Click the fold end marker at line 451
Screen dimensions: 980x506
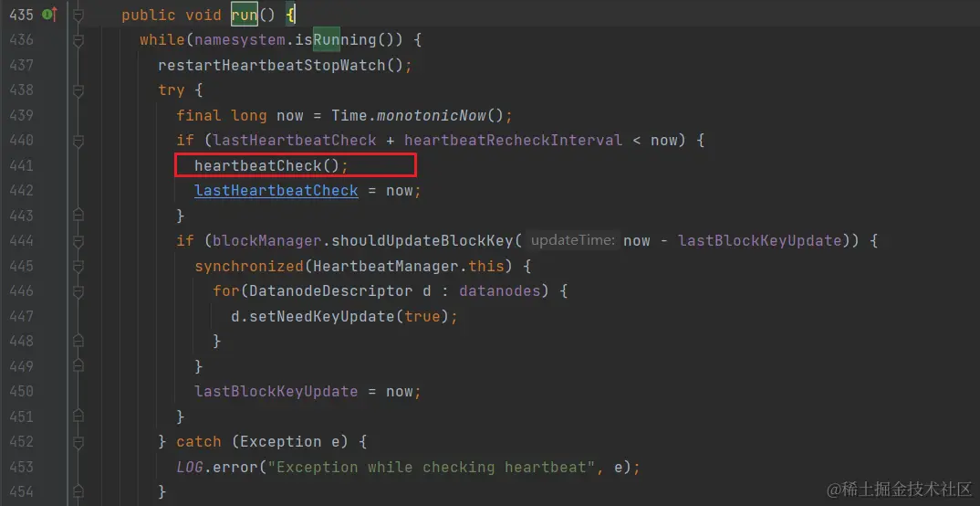click(78, 416)
